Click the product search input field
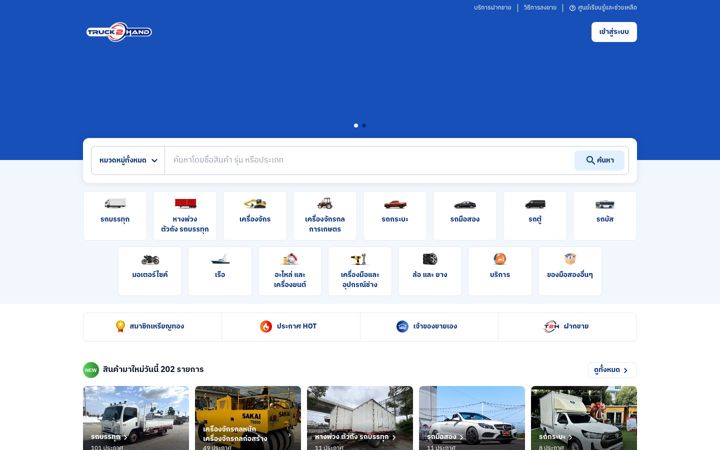The height and width of the screenshot is (450, 720). coord(370,160)
